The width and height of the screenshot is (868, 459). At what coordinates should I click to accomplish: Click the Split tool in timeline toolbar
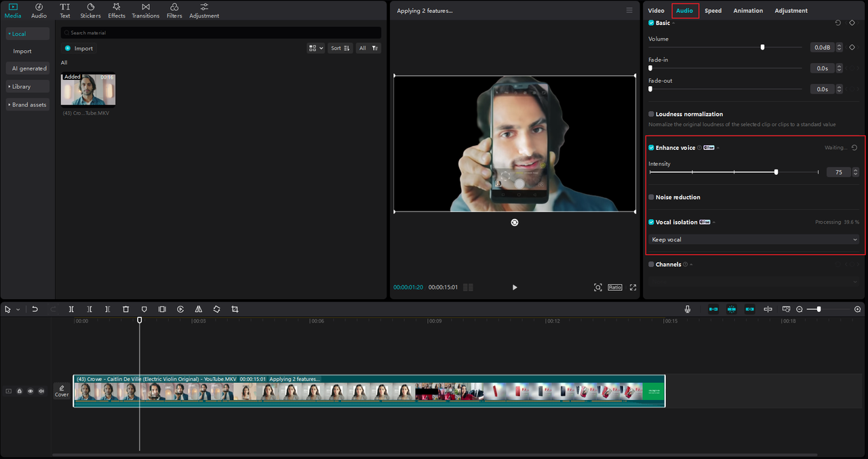coord(71,309)
